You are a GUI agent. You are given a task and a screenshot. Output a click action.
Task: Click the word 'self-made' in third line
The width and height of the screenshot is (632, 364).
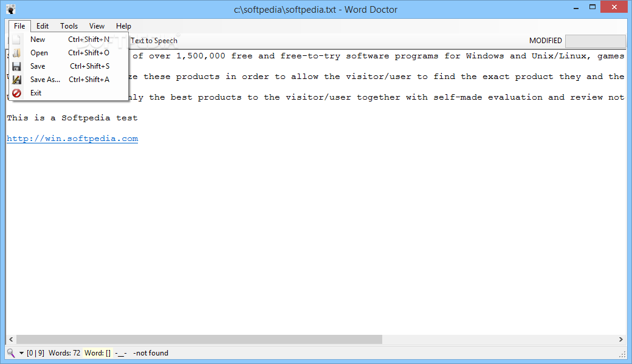[x=458, y=97]
